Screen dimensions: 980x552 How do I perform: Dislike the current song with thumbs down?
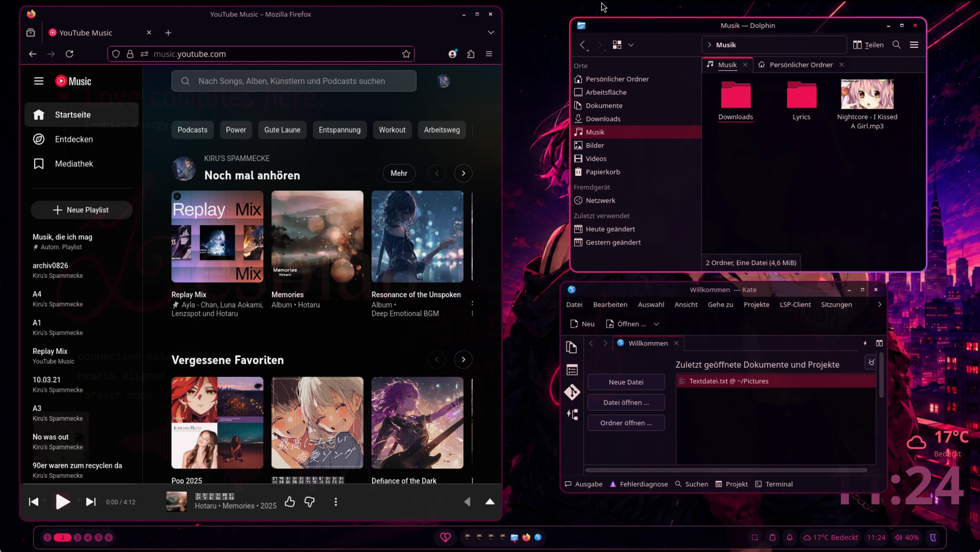[309, 501]
